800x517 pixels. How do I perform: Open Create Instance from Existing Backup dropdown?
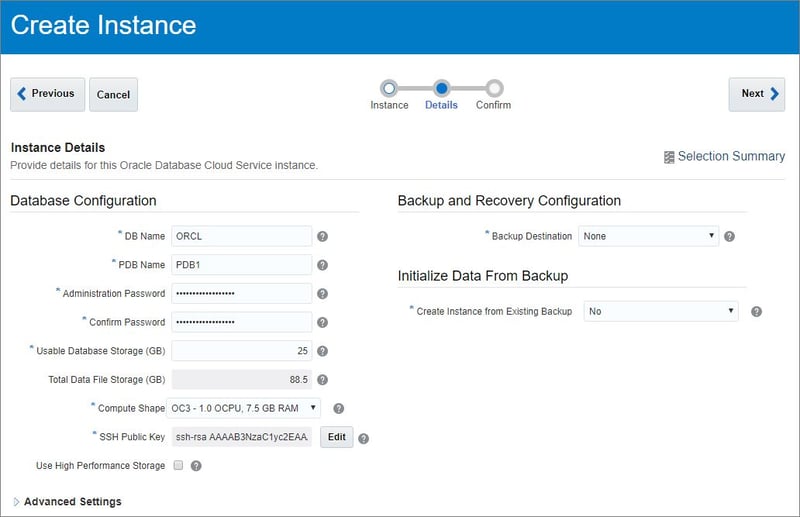coord(660,311)
